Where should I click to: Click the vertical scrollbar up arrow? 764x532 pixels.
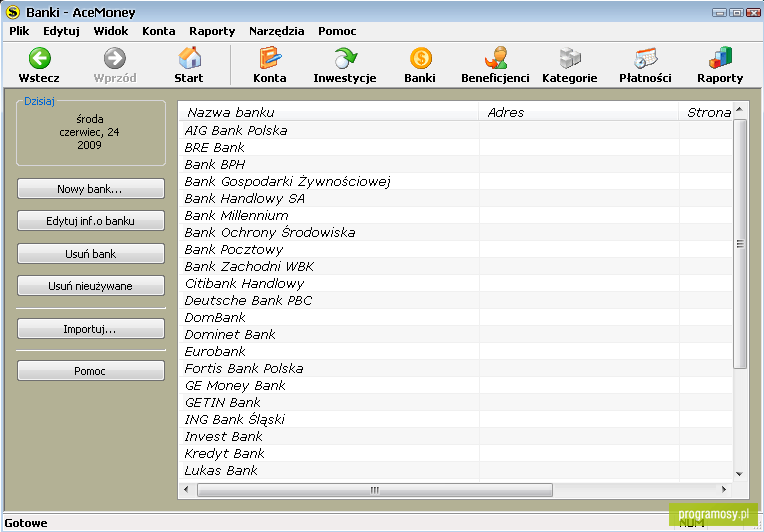coord(740,110)
